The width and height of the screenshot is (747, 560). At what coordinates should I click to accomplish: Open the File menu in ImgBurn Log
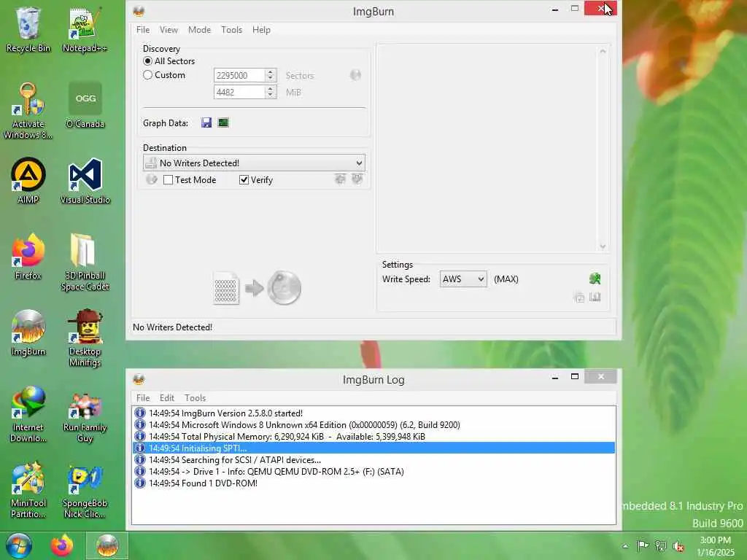pos(143,397)
